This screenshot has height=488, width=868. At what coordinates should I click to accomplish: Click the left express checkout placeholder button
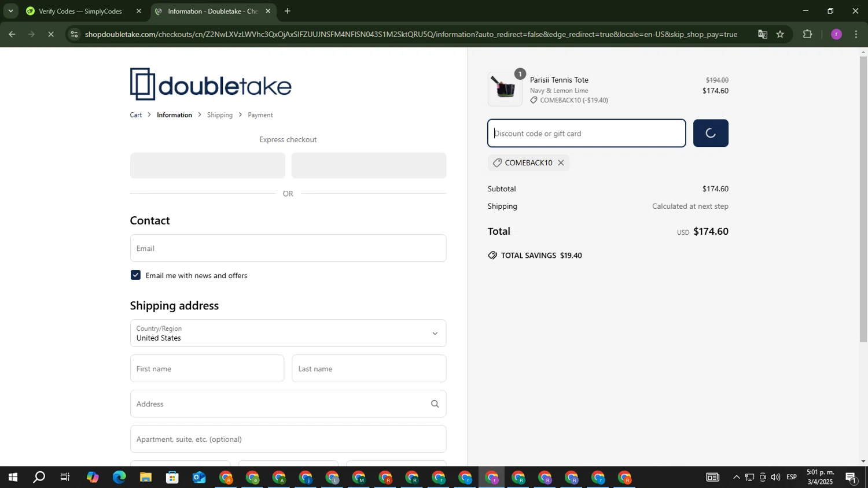pos(207,165)
